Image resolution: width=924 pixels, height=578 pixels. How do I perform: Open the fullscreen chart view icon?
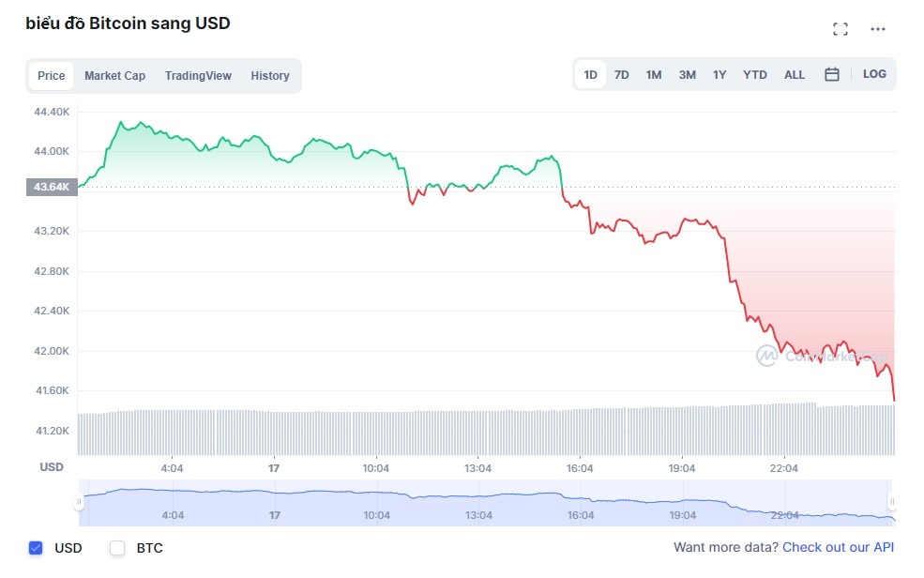840,28
